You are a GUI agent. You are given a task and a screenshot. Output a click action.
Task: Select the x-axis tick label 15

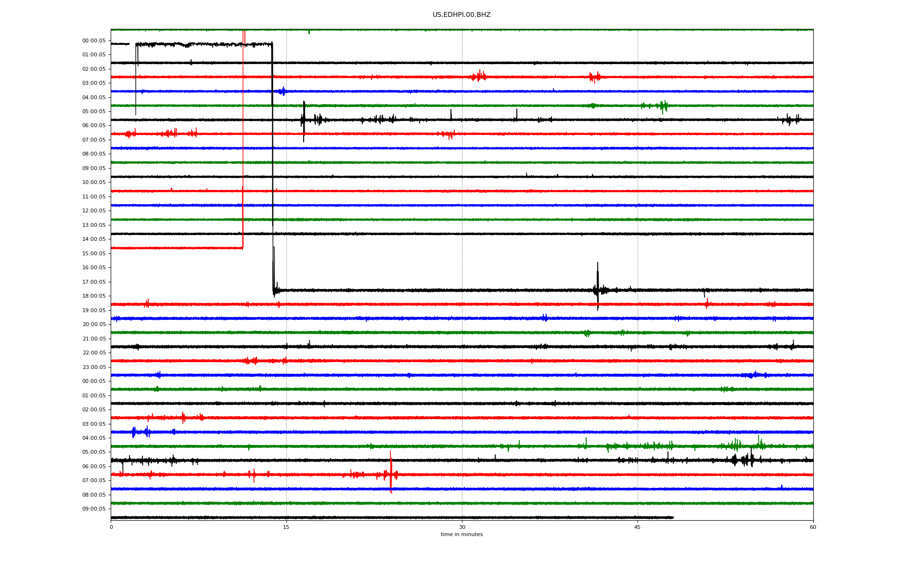coord(286,527)
